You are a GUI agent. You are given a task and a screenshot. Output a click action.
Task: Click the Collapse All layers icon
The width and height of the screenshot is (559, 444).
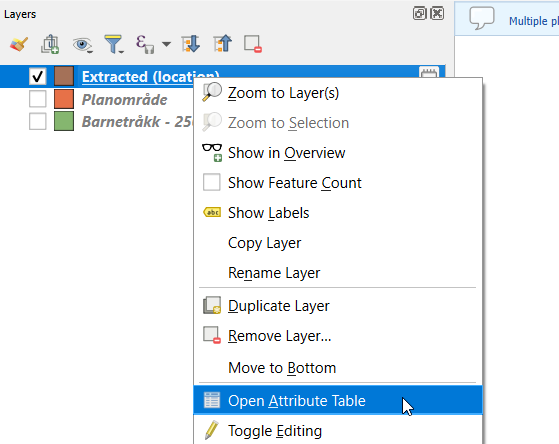click(222, 44)
